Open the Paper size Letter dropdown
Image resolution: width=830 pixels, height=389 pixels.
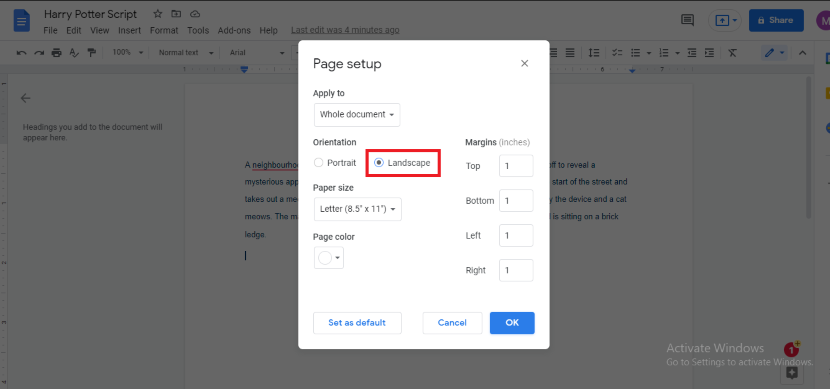coord(358,209)
